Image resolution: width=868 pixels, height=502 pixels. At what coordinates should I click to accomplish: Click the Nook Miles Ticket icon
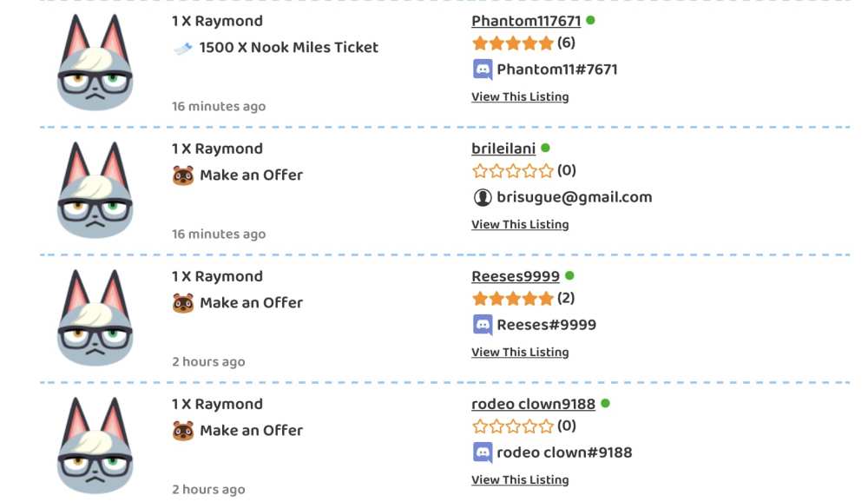(x=182, y=49)
